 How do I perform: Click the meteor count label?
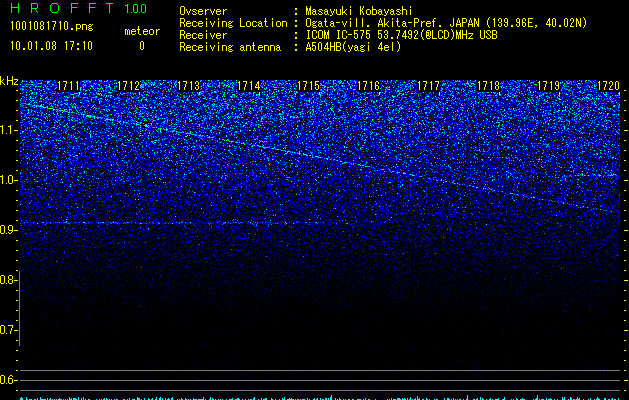point(142,31)
